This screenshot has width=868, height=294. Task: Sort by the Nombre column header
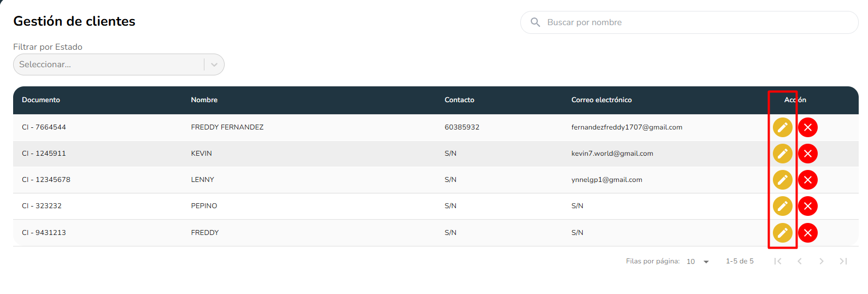tap(204, 100)
